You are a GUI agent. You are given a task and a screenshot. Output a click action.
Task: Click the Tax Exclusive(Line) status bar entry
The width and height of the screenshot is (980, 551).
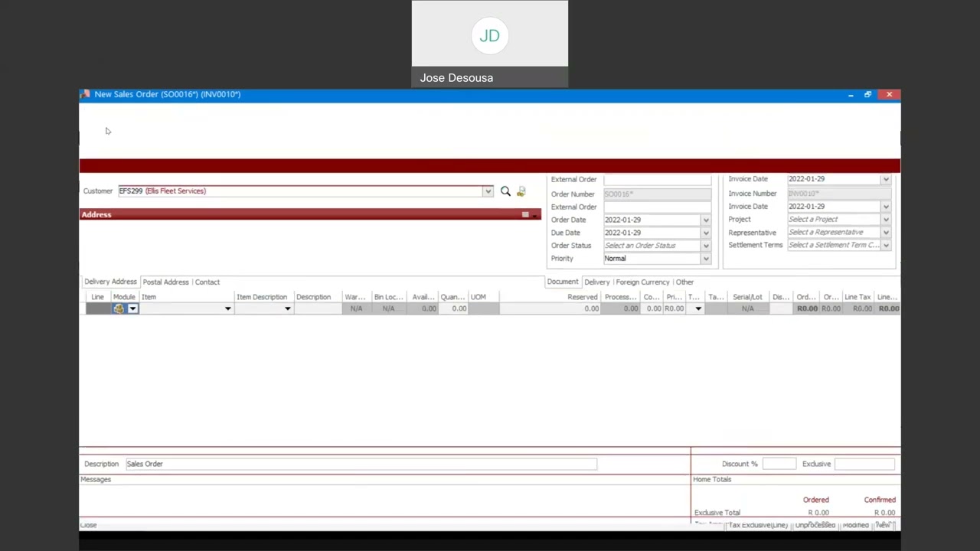click(757, 526)
